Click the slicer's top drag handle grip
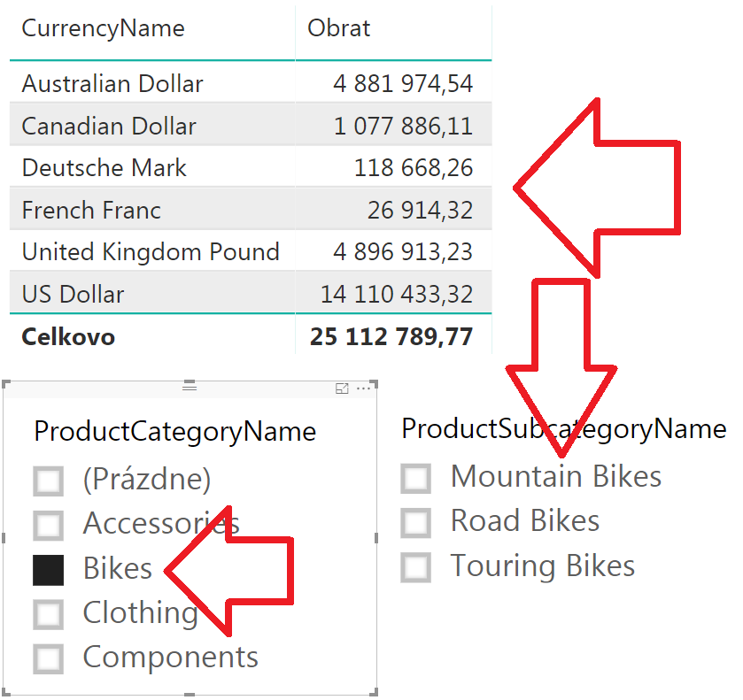 pos(190,387)
